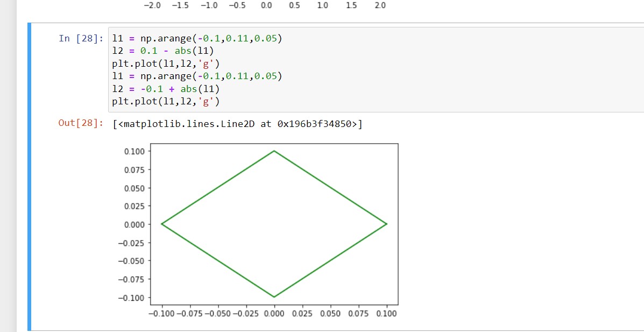Click the 0.100 label on the y-axis
This screenshot has width=644, height=332.
point(135,151)
